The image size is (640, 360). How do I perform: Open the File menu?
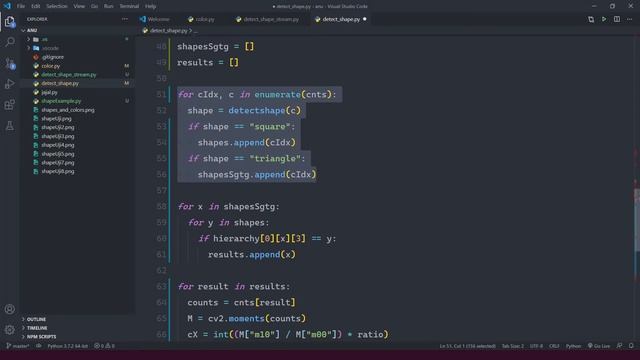(21, 6)
